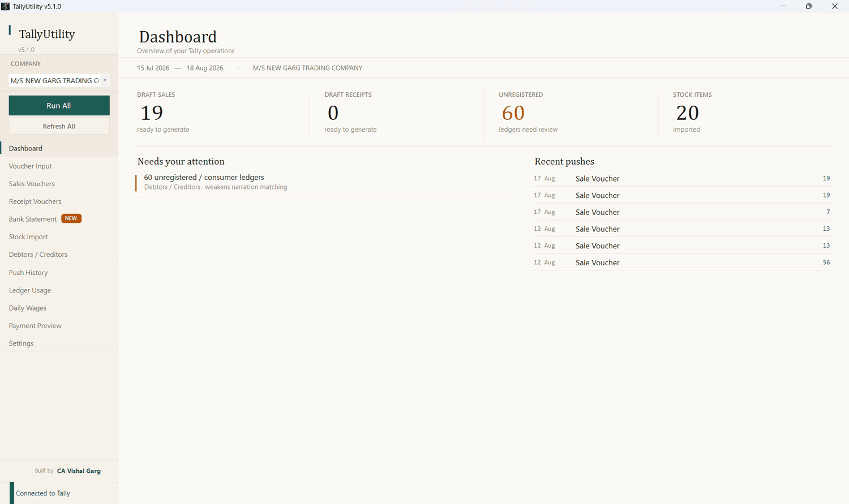The image size is (849, 504).
Task: View Push History
Action: 59,273
